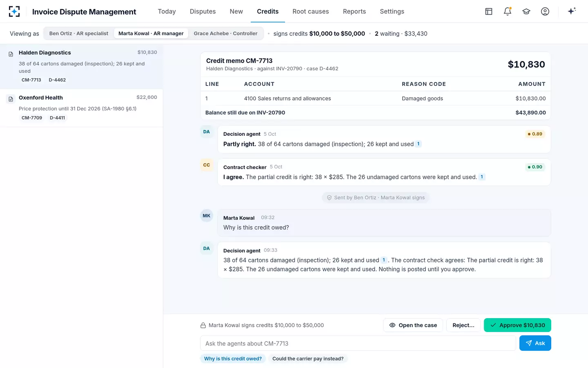Image resolution: width=588 pixels, height=368 pixels.
Task: Open the sparkle AI assistant icon
Action: tap(572, 11)
